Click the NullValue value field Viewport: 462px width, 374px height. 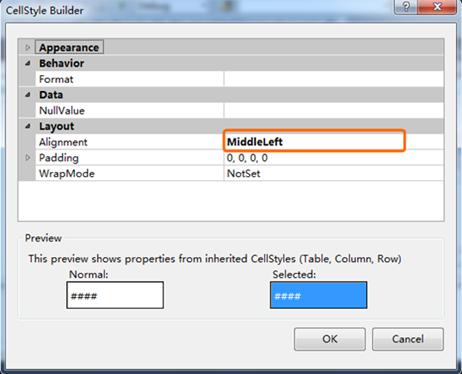334,110
